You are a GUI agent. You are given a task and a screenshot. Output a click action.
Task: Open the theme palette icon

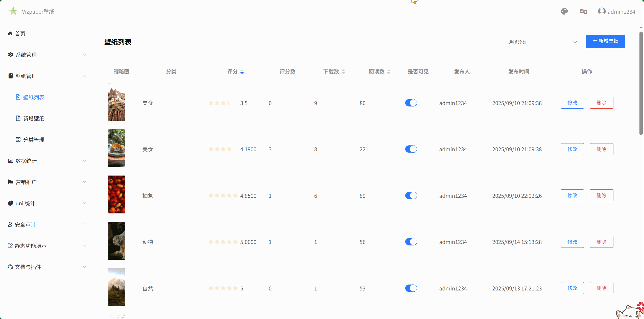click(x=564, y=12)
